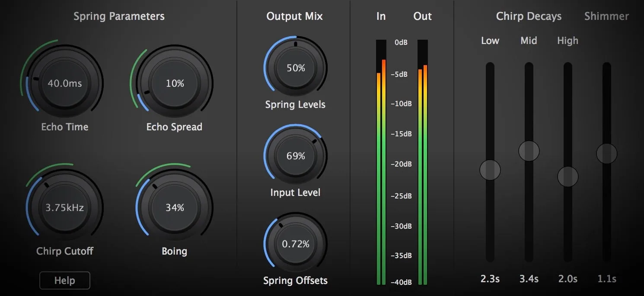Viewport: 644px width, 296px height.
Task: Click the Spring Levels knob
Action: (295, 68)
